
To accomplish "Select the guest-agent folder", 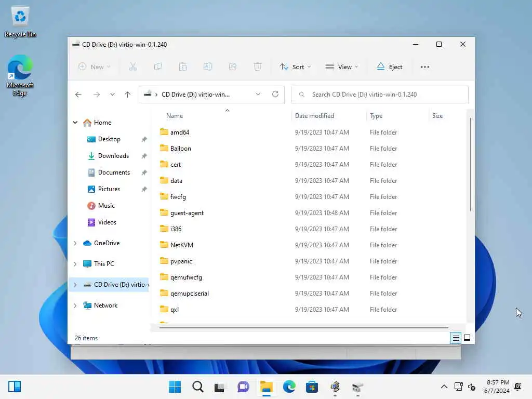I will pyautogui.click(x=187, y=213).
